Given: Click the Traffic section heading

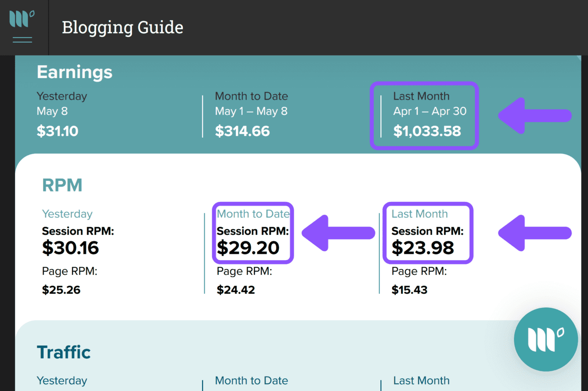Looking at the screenshot, I should point(63,352).
